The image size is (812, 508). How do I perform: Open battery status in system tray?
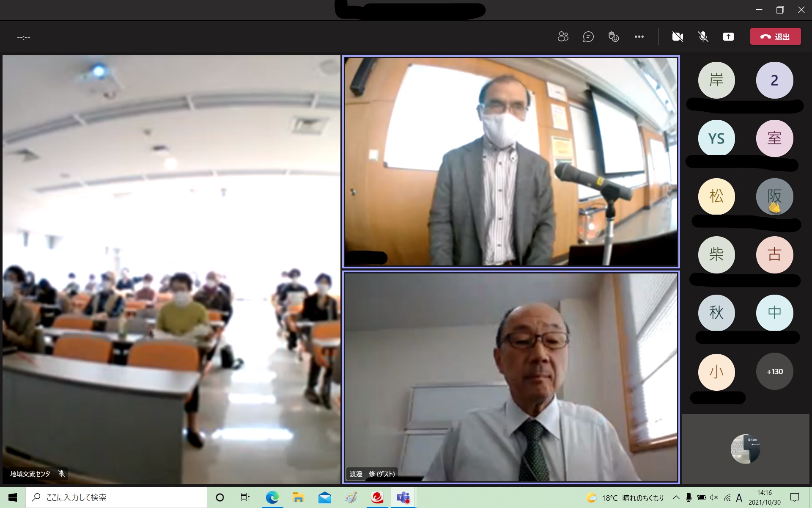tap(701, 498)
